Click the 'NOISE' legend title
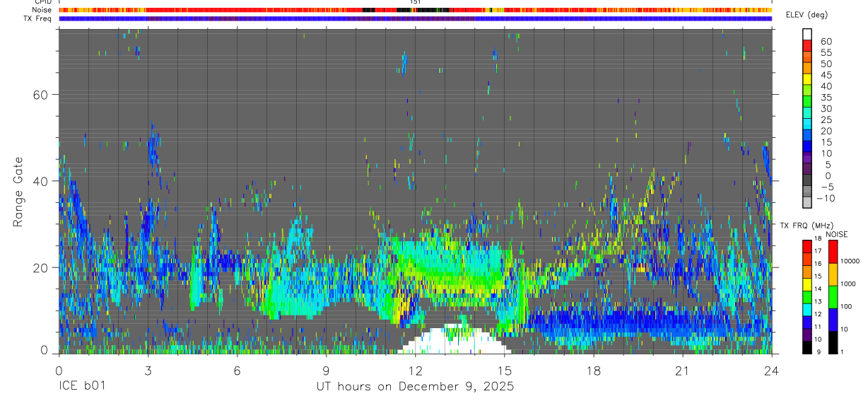 pos(835,234)
